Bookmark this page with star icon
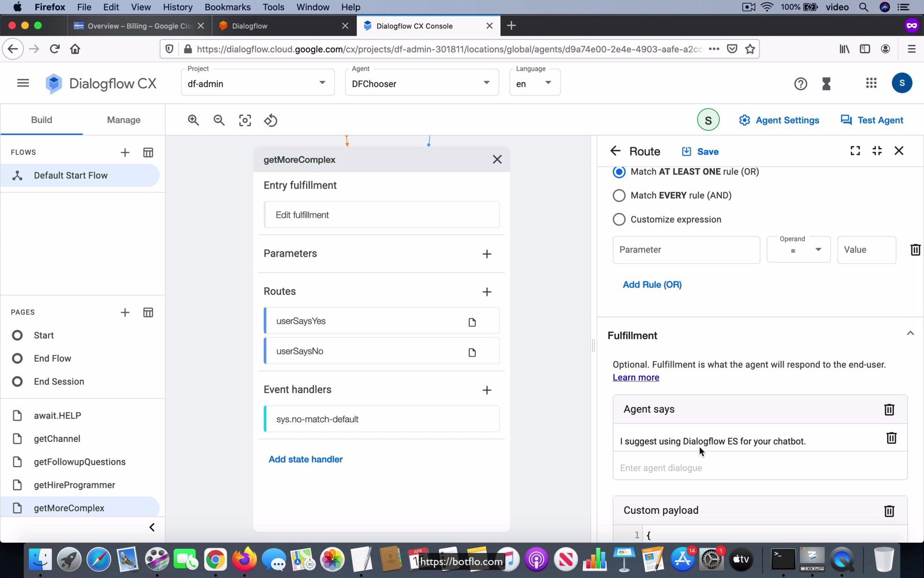Screen dimensions: 924x578 coord(750,49)
